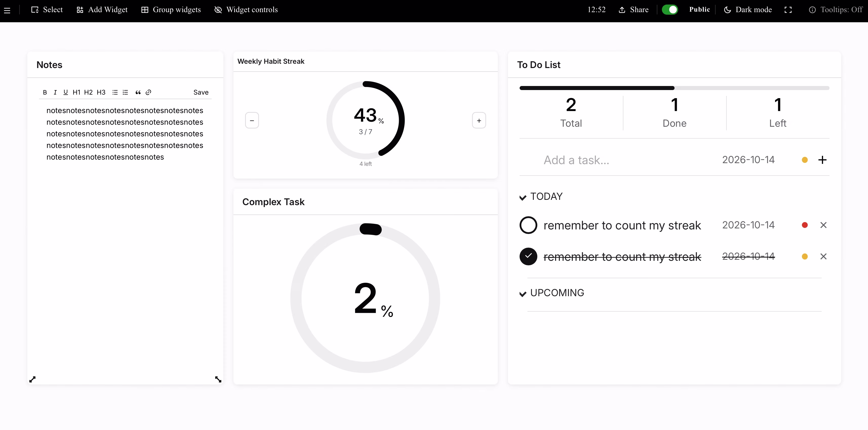Insert a bulleted list in Notes
The width and height of the screenshot is (868, 430).
pos(115,92)
